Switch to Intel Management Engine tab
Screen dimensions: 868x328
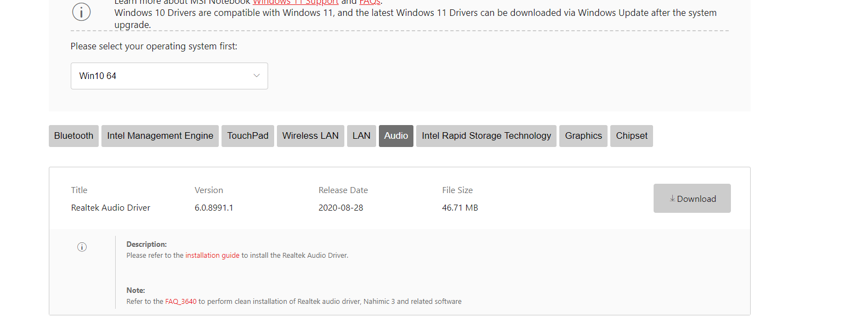tap(160, 136)
